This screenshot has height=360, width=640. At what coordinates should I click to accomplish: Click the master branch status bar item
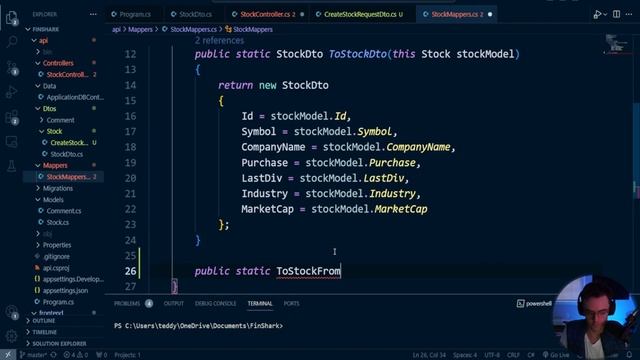[33, 355]
